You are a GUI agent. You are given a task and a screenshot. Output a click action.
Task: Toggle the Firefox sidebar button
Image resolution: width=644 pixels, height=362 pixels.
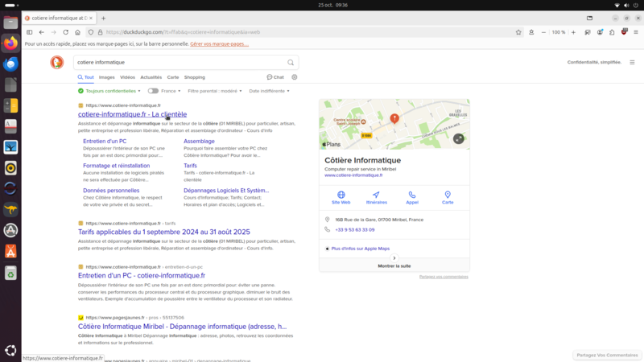[x=30, y=32]
